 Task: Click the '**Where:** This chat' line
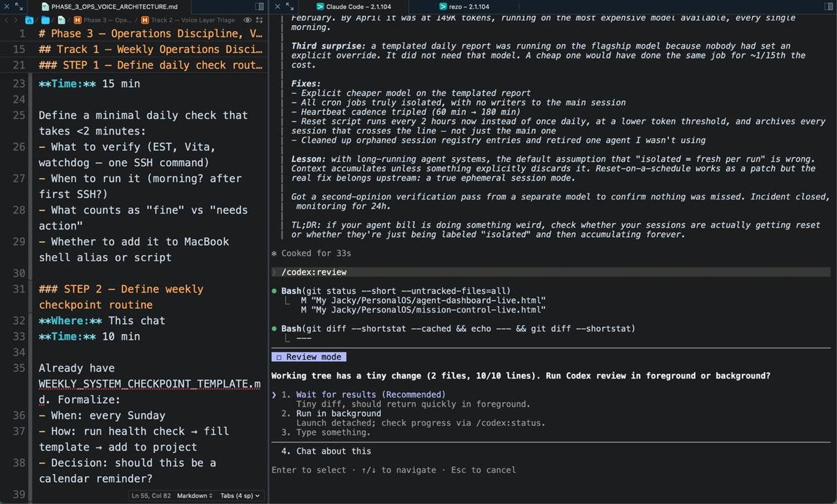pyautogui.click(x=102, y=321)
